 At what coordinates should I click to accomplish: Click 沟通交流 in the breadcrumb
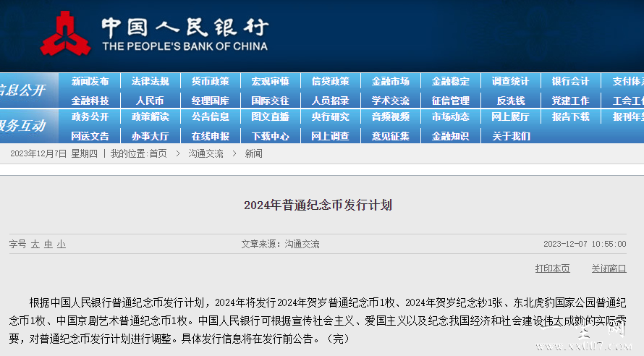tap(206, 153)
